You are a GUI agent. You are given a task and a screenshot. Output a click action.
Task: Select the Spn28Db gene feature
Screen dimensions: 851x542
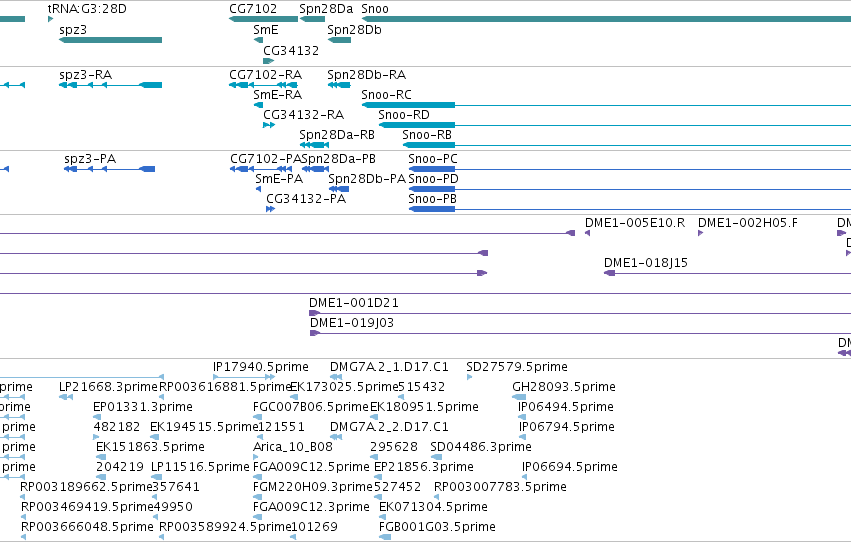pyautogui.click(x=339, y=40)
